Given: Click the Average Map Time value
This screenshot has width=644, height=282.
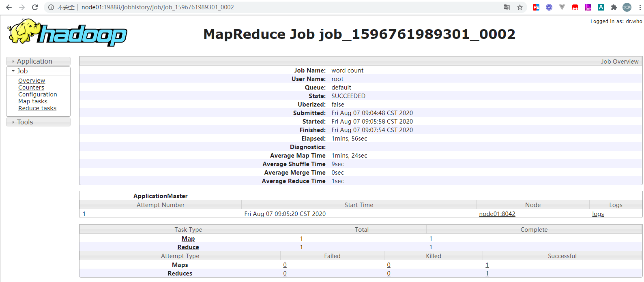Looking at the screenshot, I should [349, 156].
